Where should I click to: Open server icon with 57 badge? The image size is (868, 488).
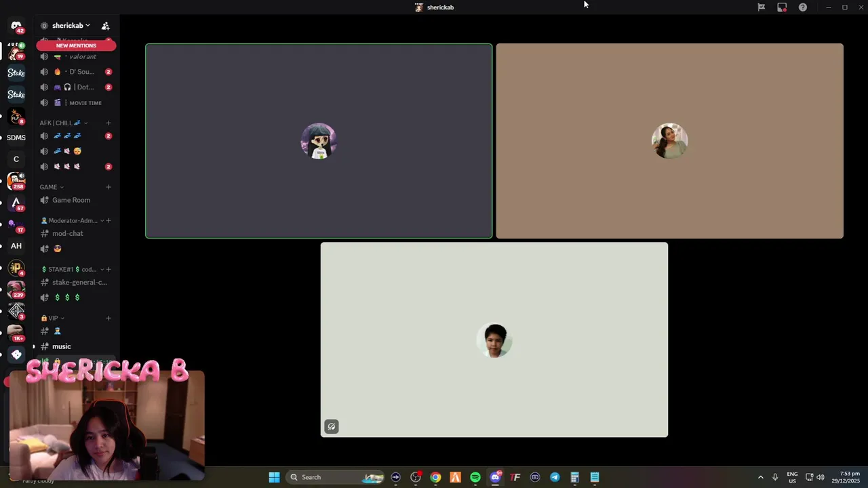(x=16, y=203)
